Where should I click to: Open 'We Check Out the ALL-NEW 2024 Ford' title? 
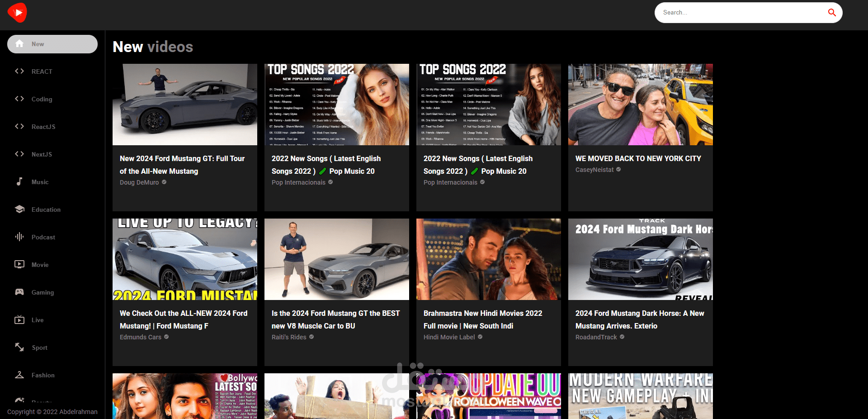click(x=184, y=319)
